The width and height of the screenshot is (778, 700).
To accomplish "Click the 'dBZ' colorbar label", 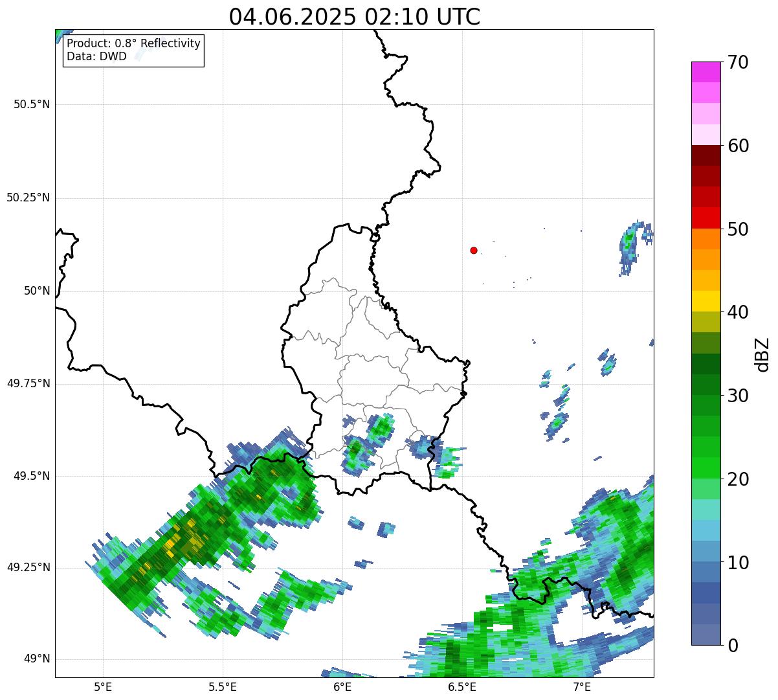I will click(x=762, y=354).
